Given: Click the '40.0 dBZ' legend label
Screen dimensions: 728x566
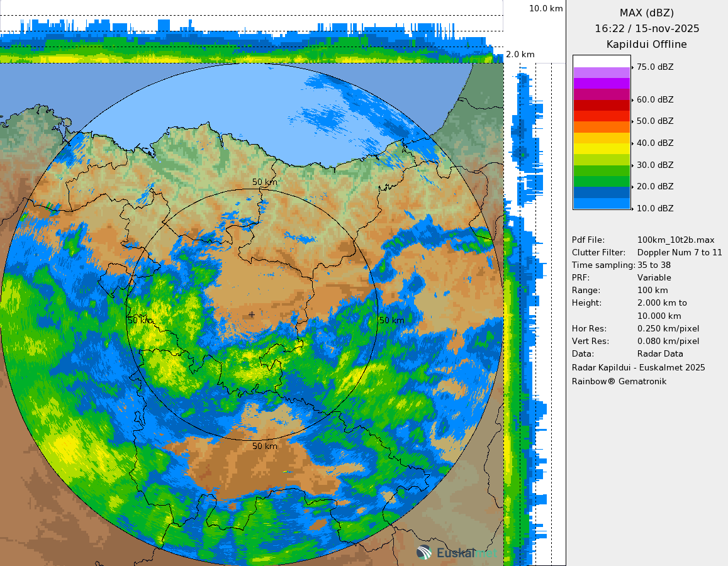Looking at the screenshot, I should click(x=655, y=143).
